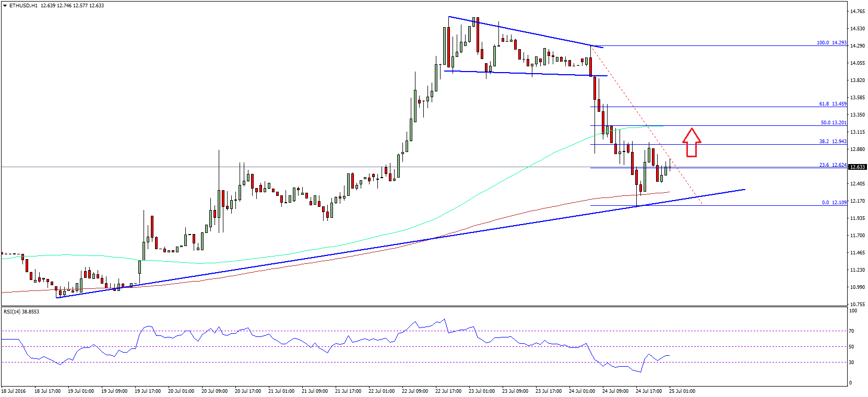This screenshot has height=397, width=868.
Task: Click the RSI scale value 30
Action: 851,363
